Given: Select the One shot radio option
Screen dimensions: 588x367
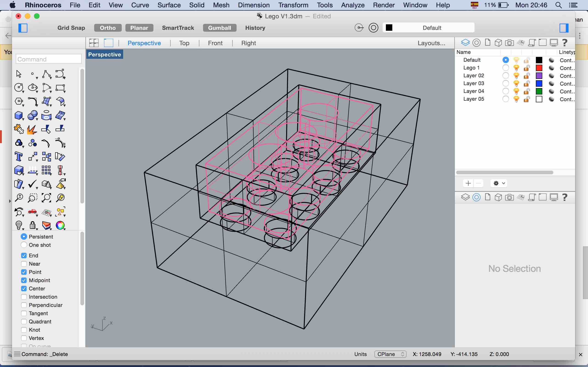Looking at the screenshot, I should coord(24,245).
